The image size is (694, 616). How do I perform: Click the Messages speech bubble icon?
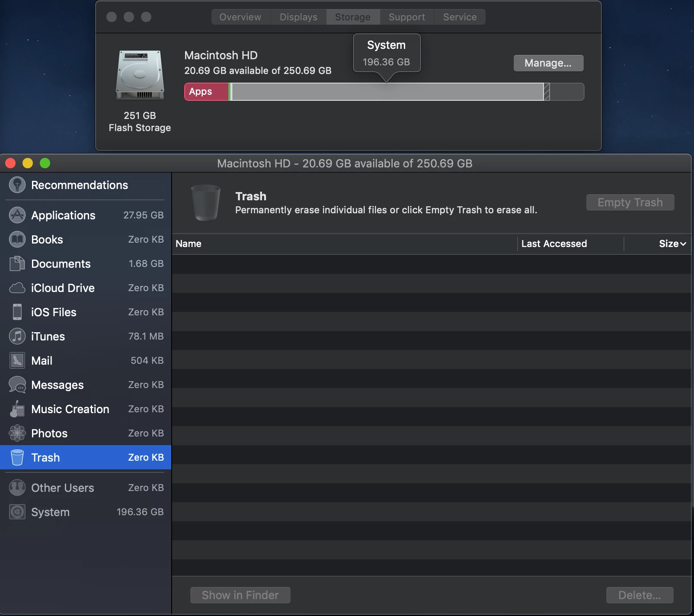(17, 385)
